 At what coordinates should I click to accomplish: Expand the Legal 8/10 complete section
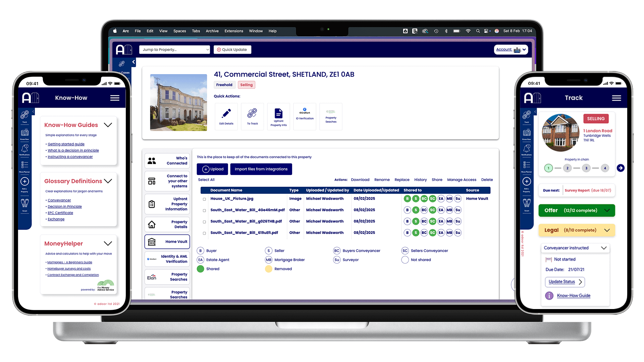607,230
